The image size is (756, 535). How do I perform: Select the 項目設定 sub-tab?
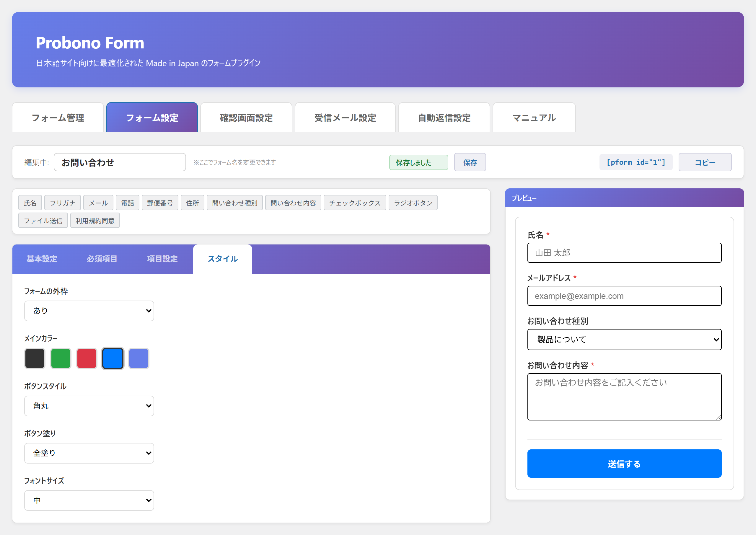tap(162, 259)
